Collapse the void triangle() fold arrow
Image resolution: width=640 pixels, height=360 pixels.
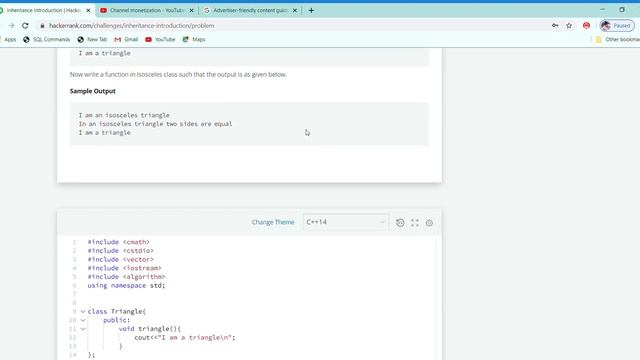click(x=83, y=329)
